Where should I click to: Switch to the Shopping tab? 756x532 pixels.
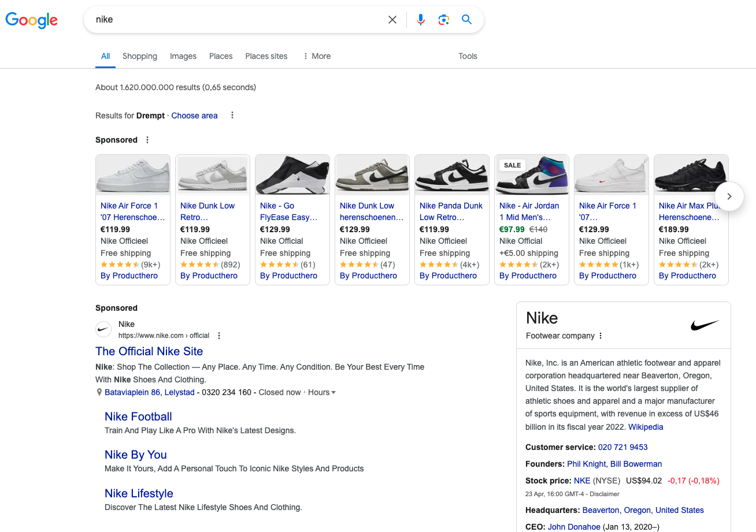click(140, 56)
